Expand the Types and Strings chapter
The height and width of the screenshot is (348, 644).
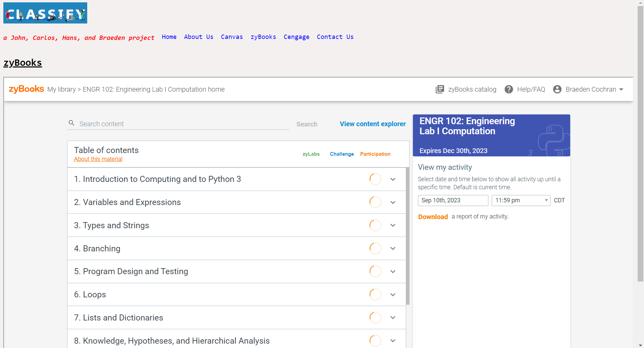click(393, 226)
